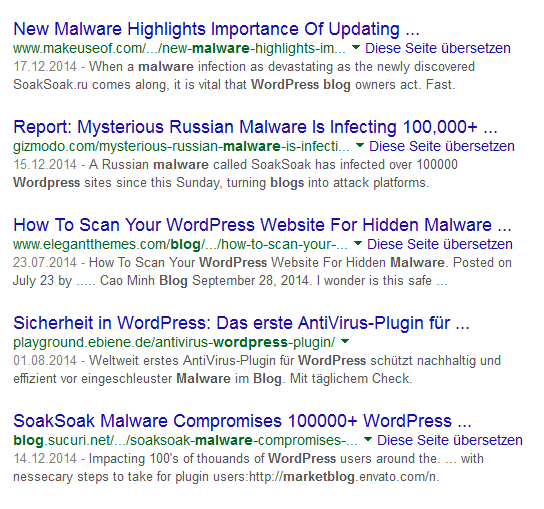
Task: Expand dropdown arrow next to blog.sucuri.net URL
Action: [368, 440]
